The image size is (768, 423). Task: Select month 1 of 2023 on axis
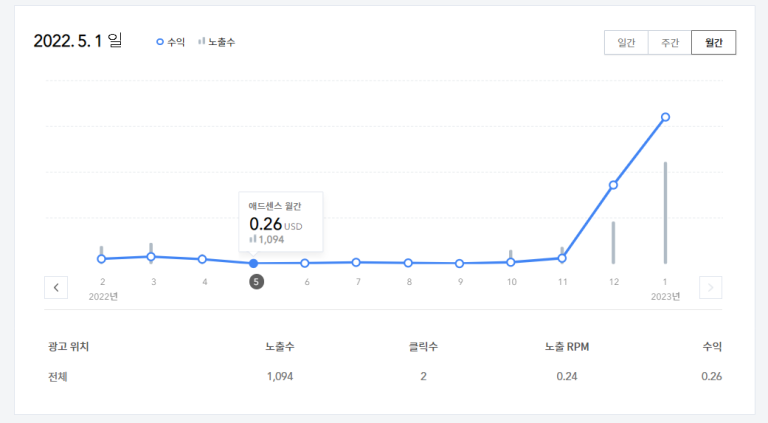click(665, 282)
